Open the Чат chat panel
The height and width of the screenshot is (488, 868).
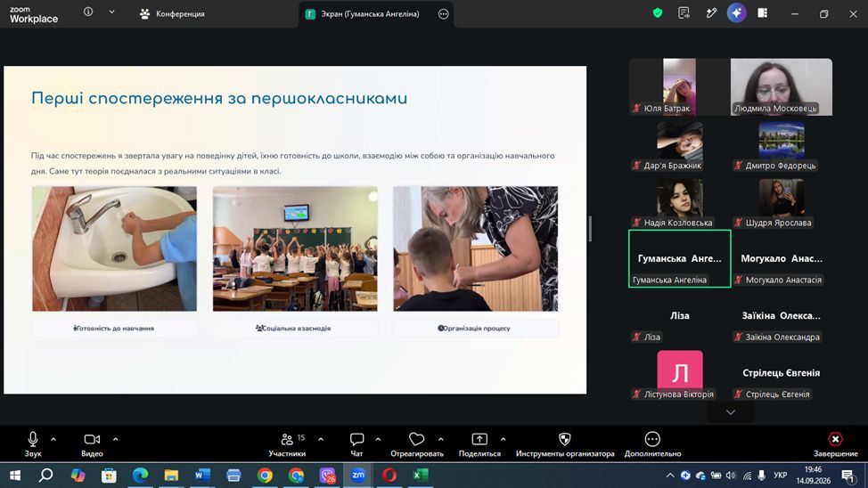[x=356, y=445]
